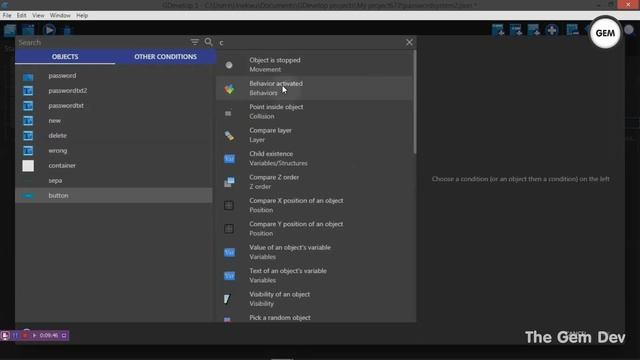
Task: Launch the preview play button
Action: (49, 30)
